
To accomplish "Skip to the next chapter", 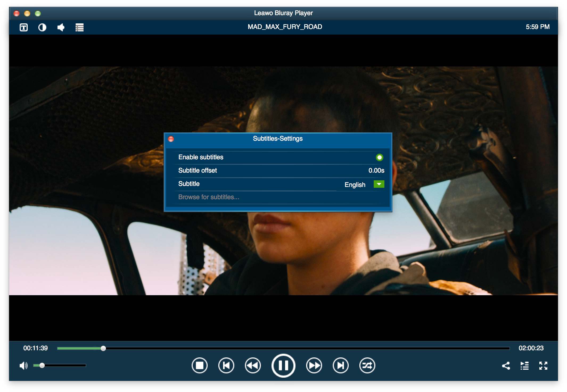I will (x=340, y=366).
